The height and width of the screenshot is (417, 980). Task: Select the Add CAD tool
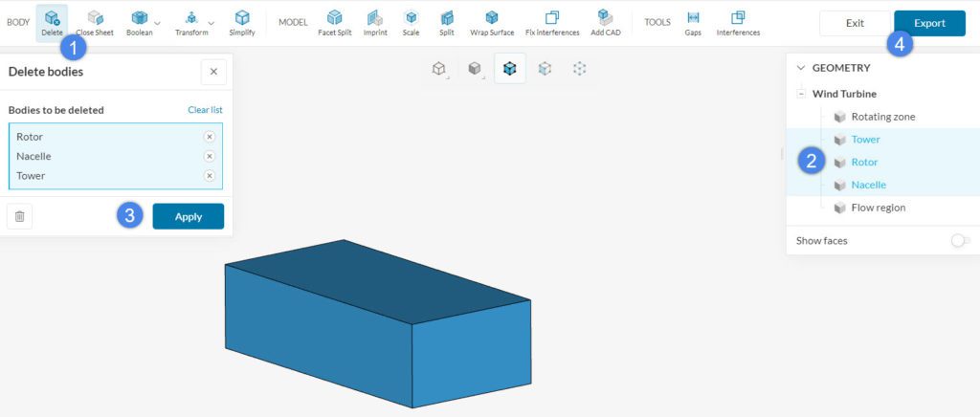click(x=605, y=22)
